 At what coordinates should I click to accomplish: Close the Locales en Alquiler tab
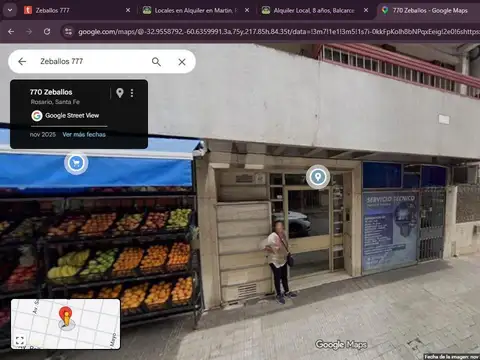click(x=247, y=10)
